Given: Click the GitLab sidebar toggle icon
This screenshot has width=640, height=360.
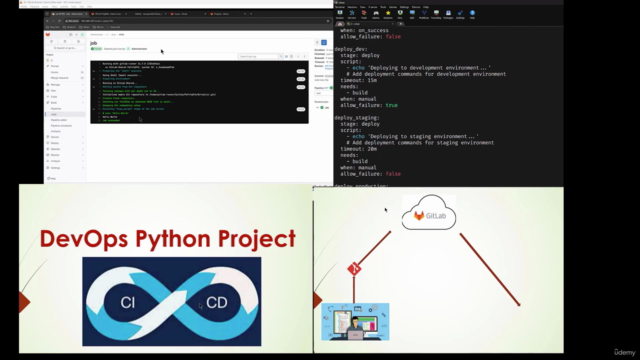Looking at the screenshot, I should [x=71, y=35].
